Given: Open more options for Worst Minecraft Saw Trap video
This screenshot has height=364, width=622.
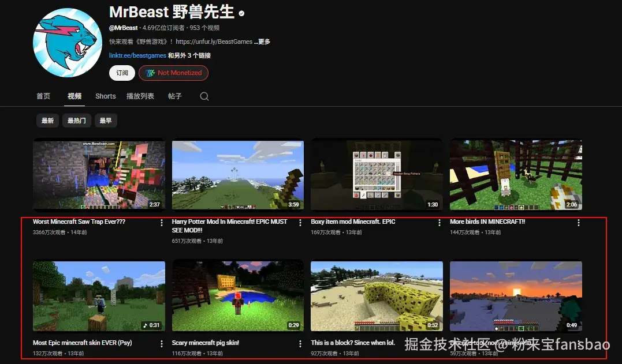Looking at the screenshot, I should click(162, 223).
